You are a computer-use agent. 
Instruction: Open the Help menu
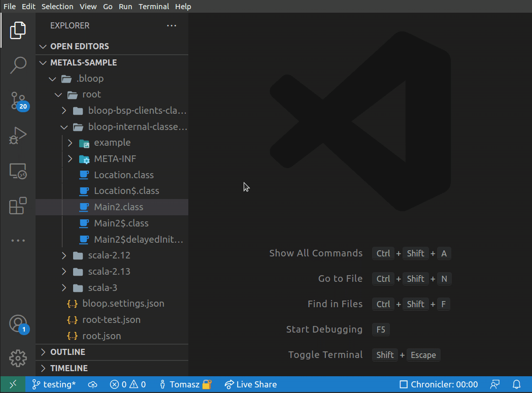(x=183, y=7)
